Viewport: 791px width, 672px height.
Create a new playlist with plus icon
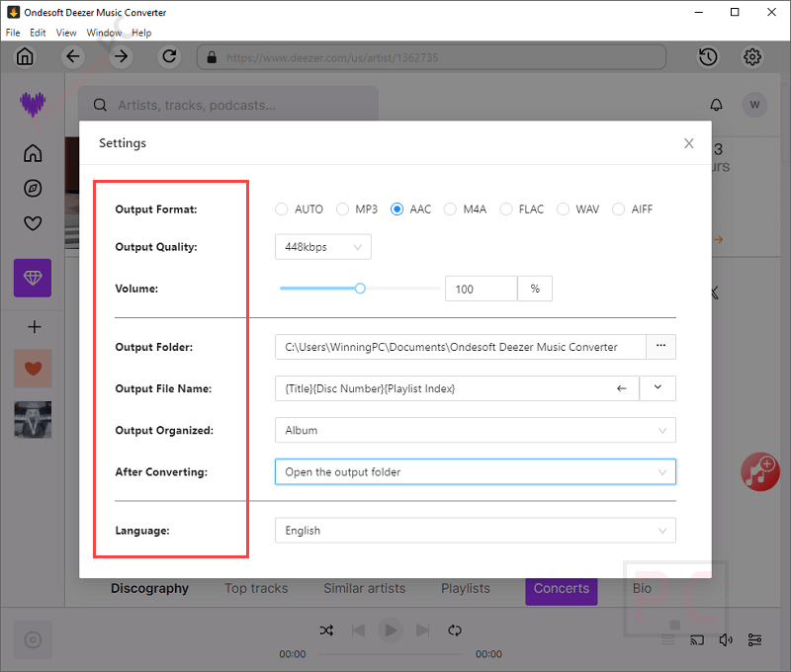34,327
